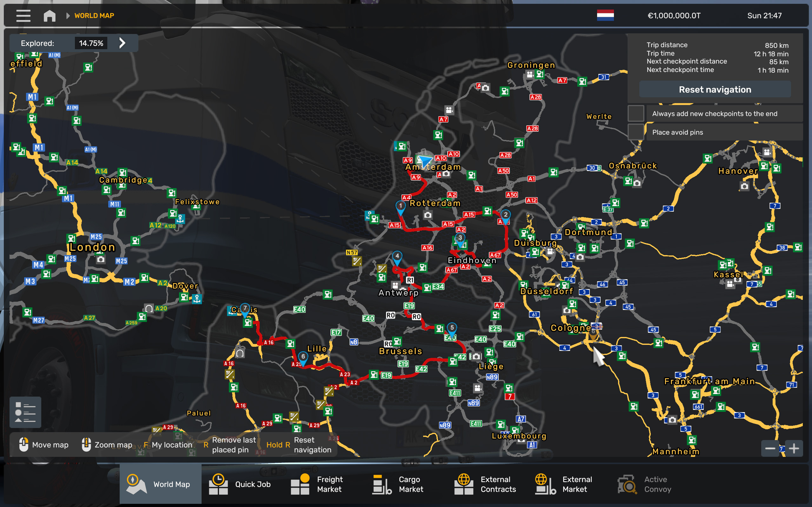Enable always add new checkpoints to the end

[x=636, y=114]
